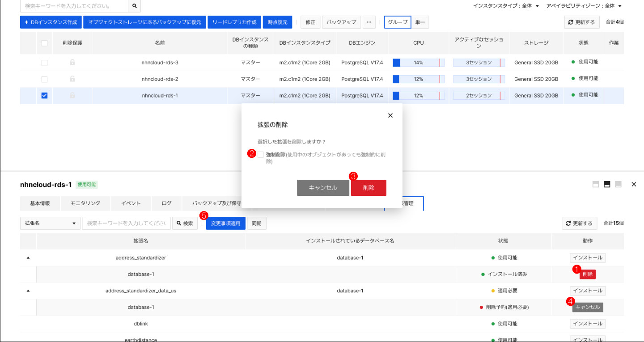Focus the extension search keyword field
Image resolution: width=644 pixels, height=342 pixels.
[x=127, y=223]
